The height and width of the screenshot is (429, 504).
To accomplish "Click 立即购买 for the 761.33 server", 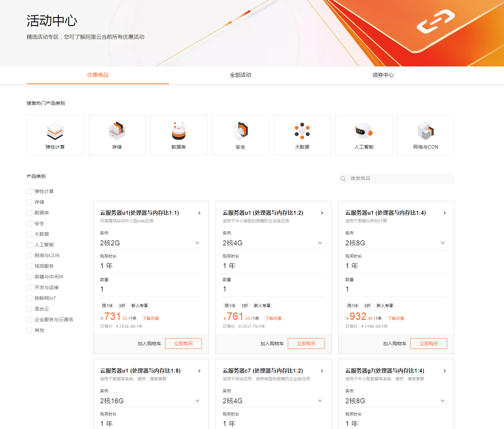I will 306,344.
